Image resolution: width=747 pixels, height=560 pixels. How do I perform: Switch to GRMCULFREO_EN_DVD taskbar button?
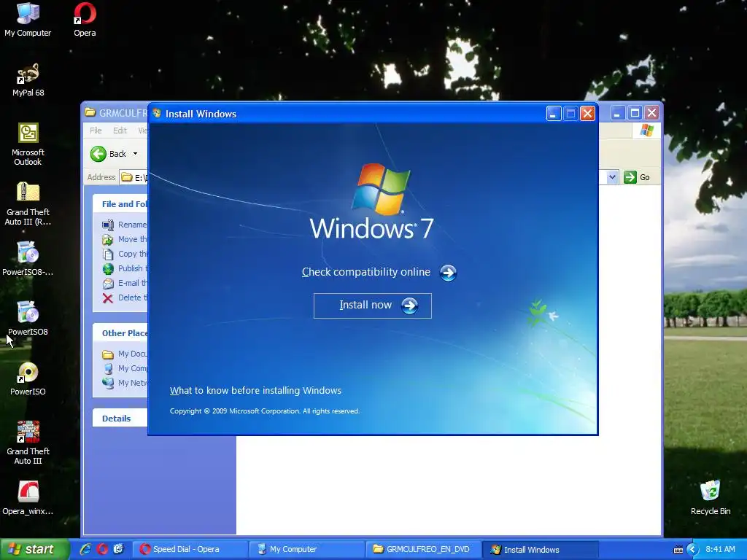tap(424, 550)
